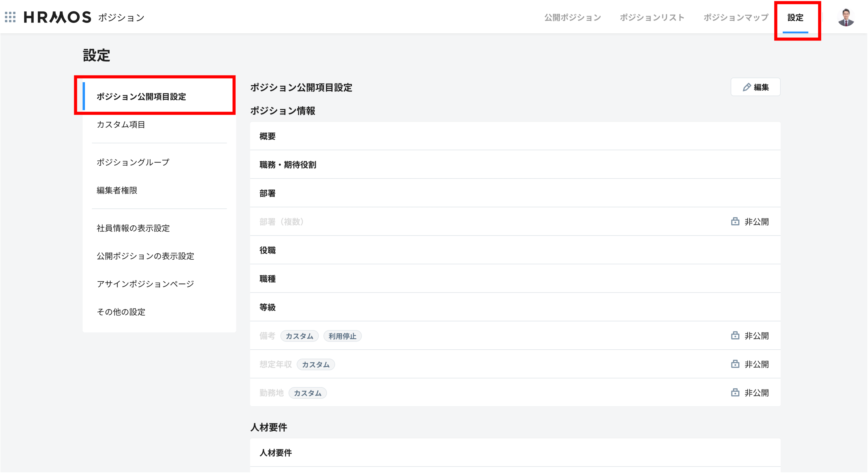
Task: Click 非公開 text in 備考 row
Action: tap(756, 335)
